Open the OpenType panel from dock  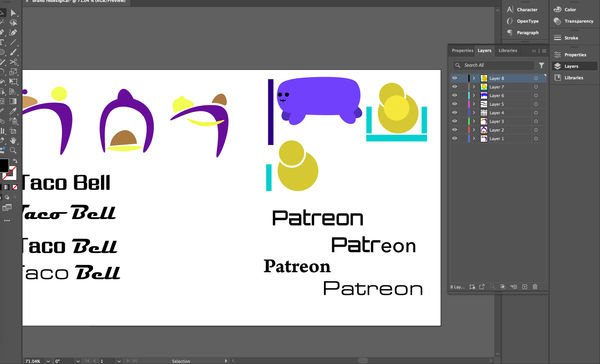coord(523,21)
